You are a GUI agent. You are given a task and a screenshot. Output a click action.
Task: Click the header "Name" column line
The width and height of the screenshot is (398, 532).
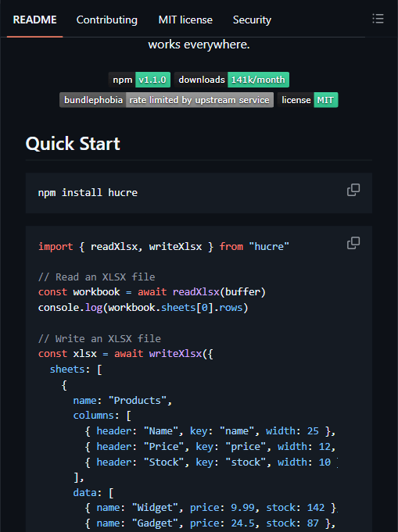tap(210, 431)
